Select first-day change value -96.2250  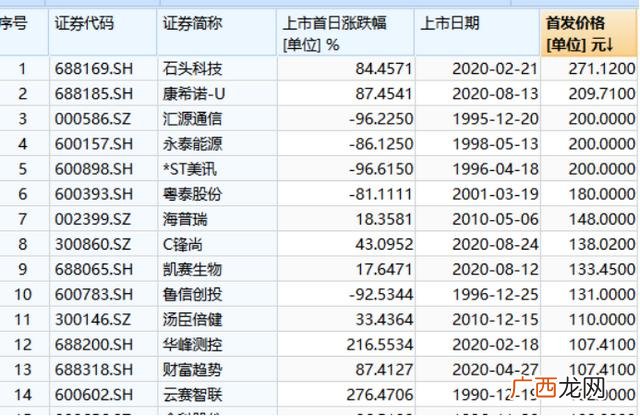(381, 119)
